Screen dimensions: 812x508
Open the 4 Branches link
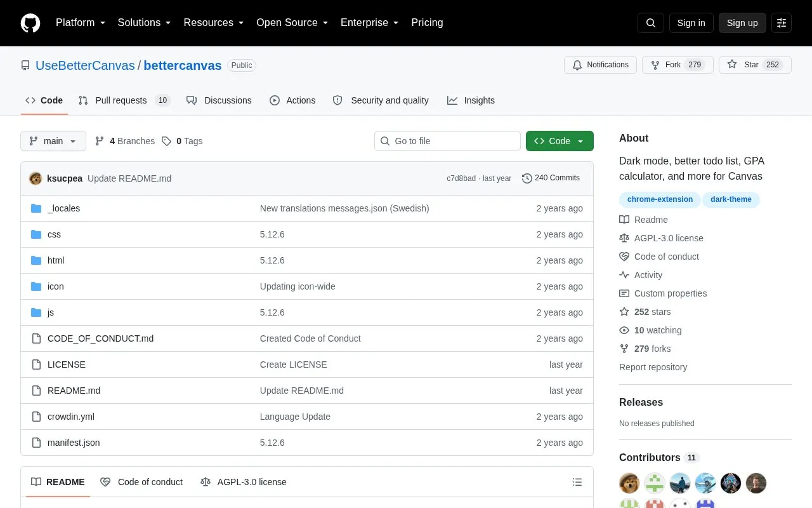tap(125, 141)
